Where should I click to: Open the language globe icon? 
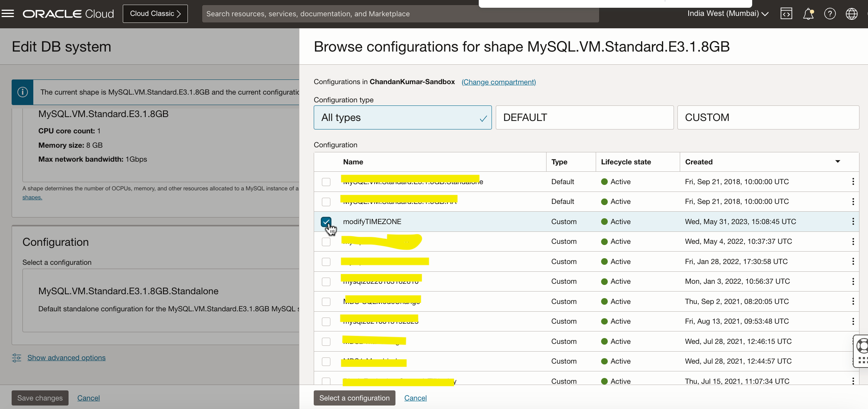[851, 14]
